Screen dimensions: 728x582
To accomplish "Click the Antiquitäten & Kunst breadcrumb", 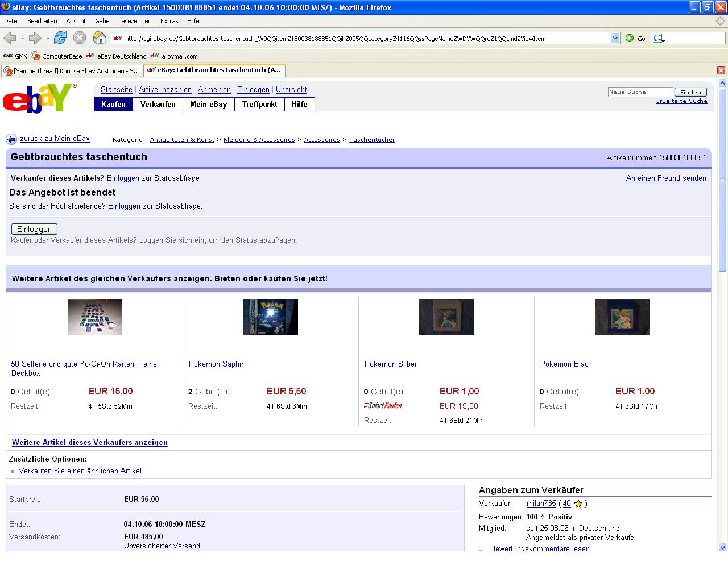I will click(x=182, y=140).
